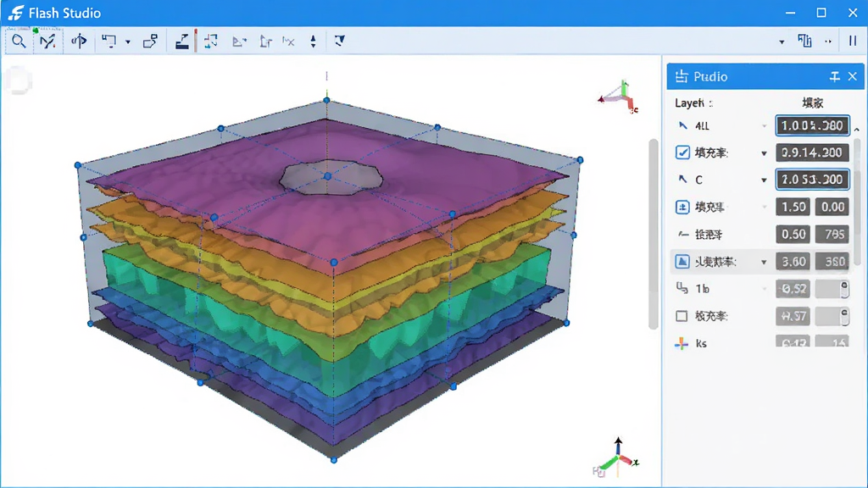Adjust the slider in the unchecked checkbox row

pyautogui.click(x=832, y=316)
